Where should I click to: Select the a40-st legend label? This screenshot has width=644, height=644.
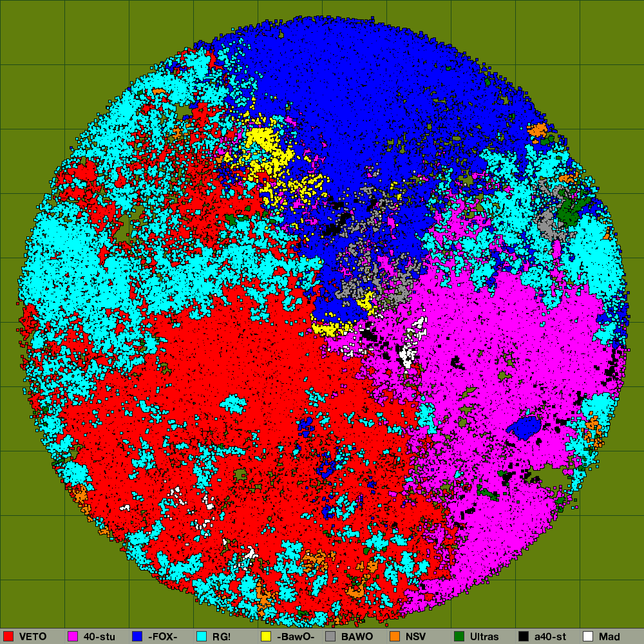point(551,637)
